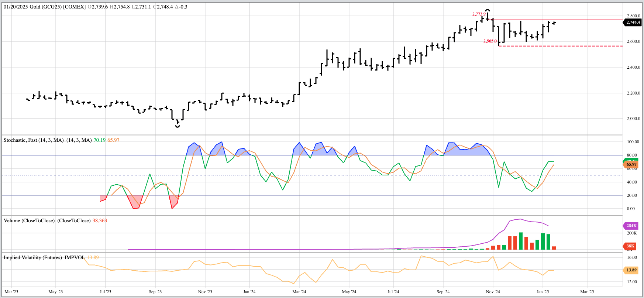Click the red 2,565.0 low price label
This screenshot has height=298, width=644.
click(490, 41)
